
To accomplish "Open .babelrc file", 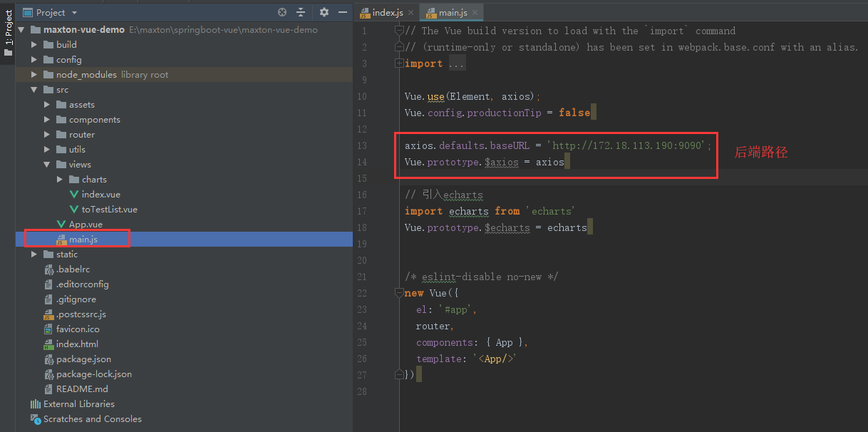I will click(x=73, y=269).
